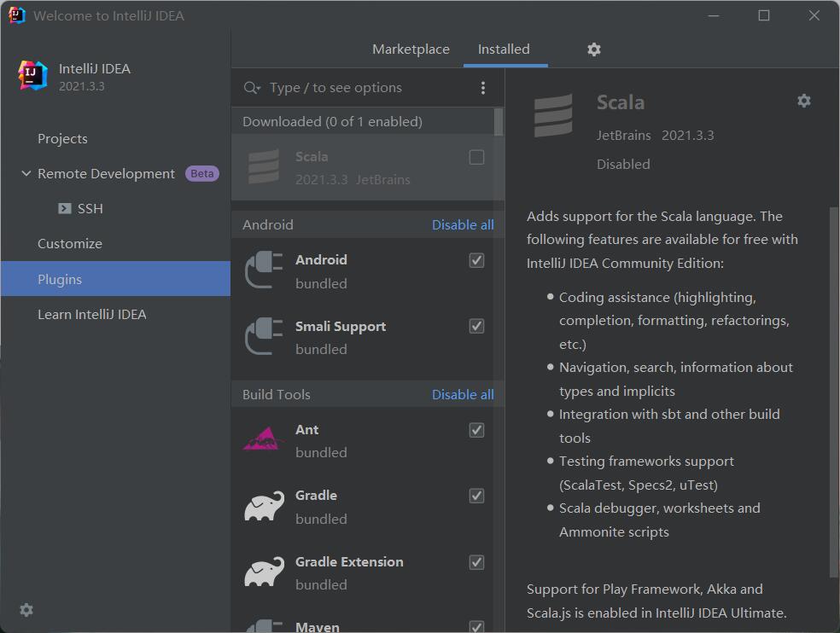840x633 pixels.
Task: Click the Android plugin plug icon
Action: coord(264,270)
